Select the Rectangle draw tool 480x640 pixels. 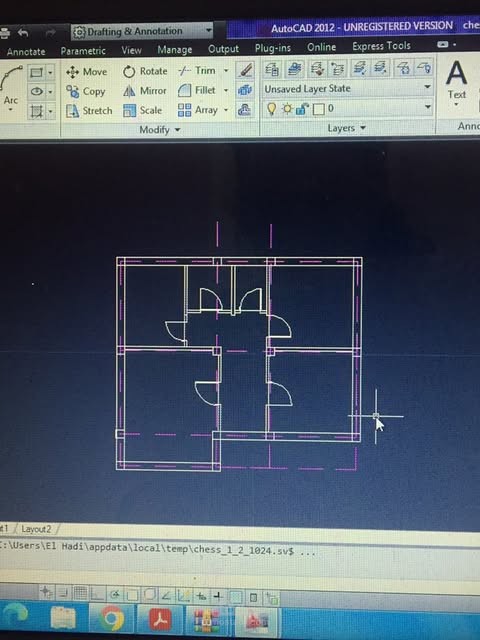[36, 73]
